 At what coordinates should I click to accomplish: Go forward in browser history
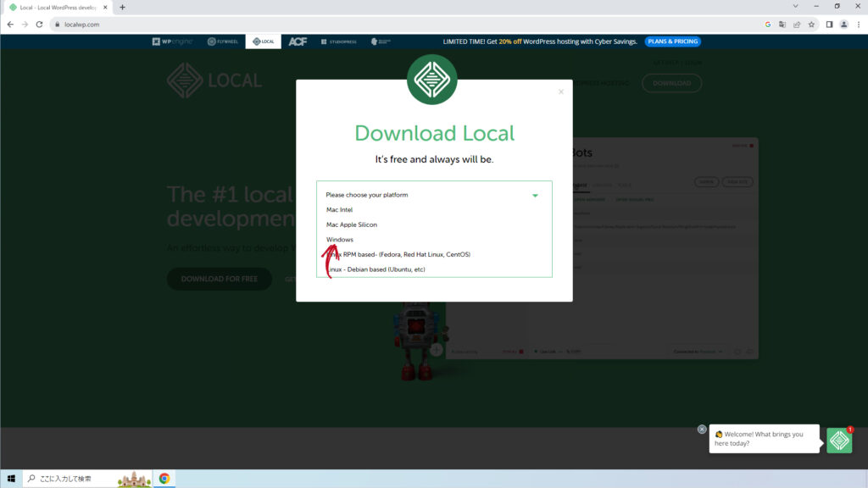pyautogui.click(x=25, y=25)
